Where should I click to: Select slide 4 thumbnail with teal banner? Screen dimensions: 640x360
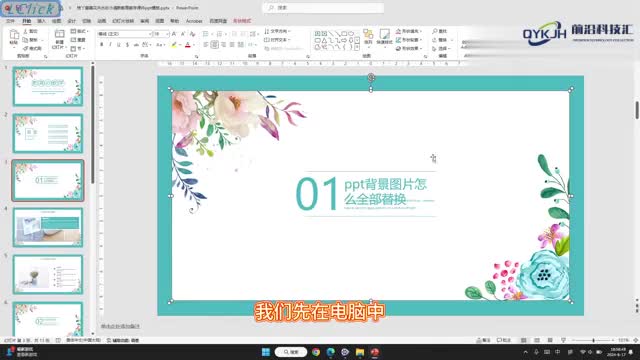click(x=48, y=227)
